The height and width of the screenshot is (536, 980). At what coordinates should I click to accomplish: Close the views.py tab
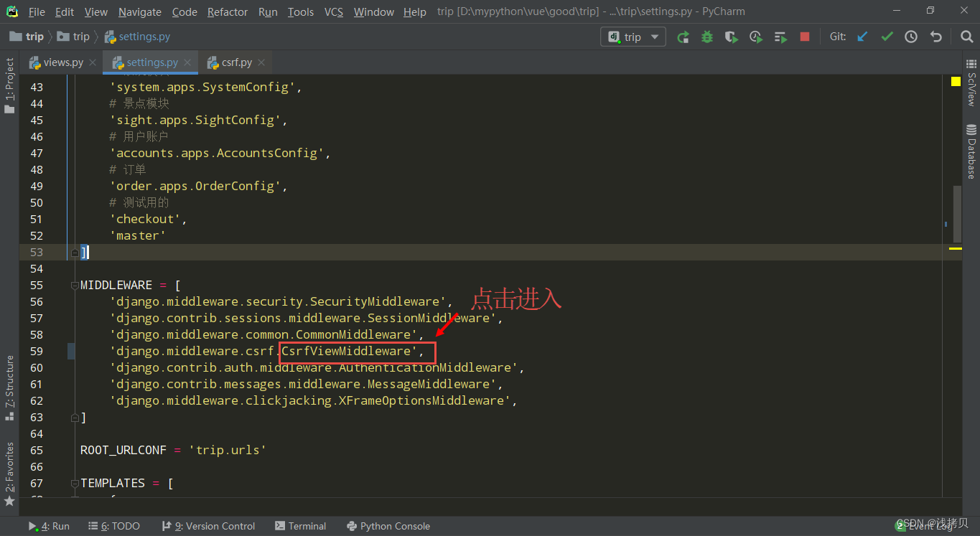click(93, 62)
